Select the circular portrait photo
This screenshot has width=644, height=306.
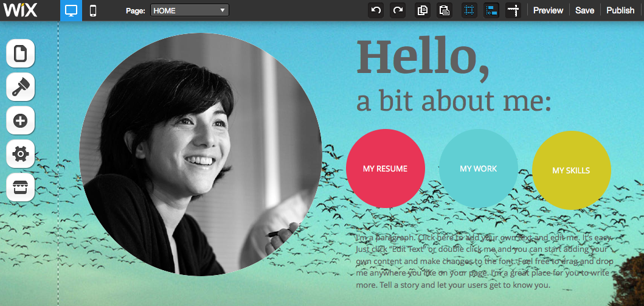coord(201,154)
